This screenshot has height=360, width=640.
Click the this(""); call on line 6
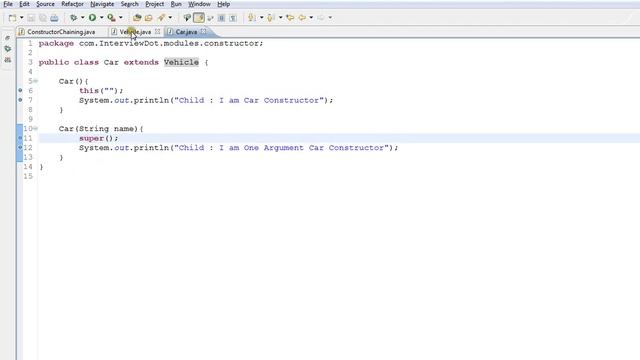101,91
